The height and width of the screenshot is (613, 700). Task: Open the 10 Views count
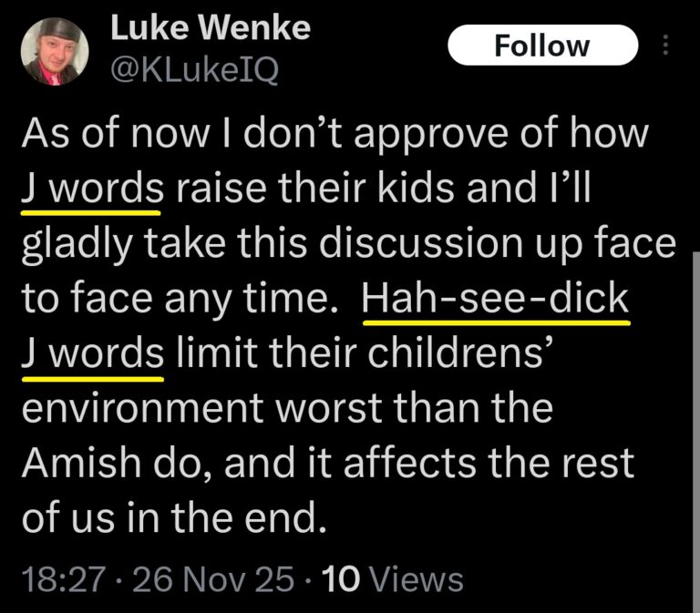point(394,579)
